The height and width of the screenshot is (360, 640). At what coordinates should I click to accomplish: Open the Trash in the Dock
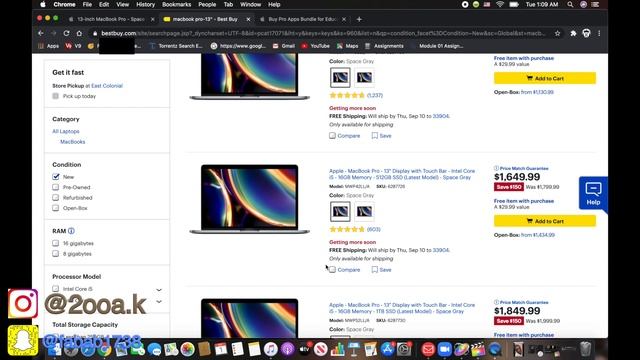(585, 349)
